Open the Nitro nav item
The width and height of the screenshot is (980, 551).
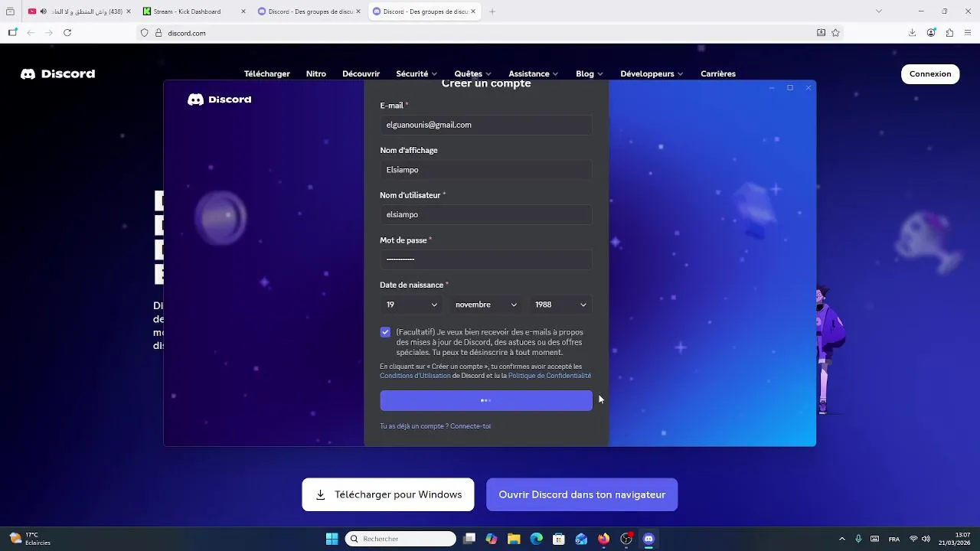click(316, 74)
